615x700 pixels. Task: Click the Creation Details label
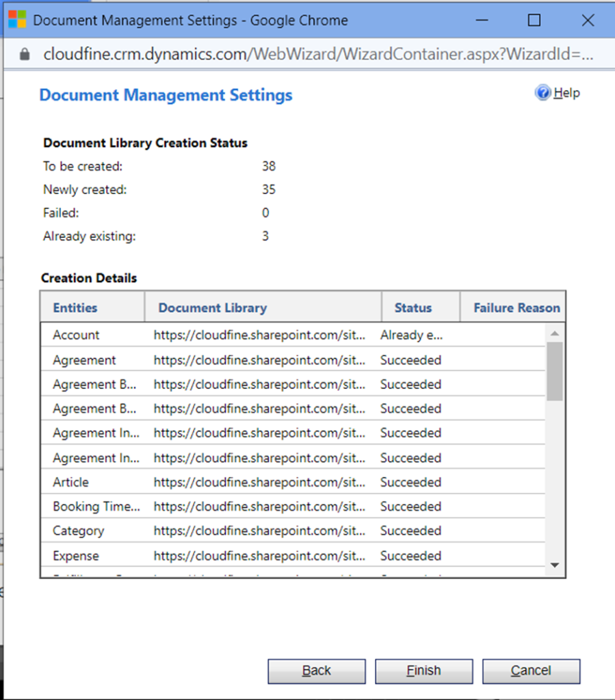pos(89,278)
